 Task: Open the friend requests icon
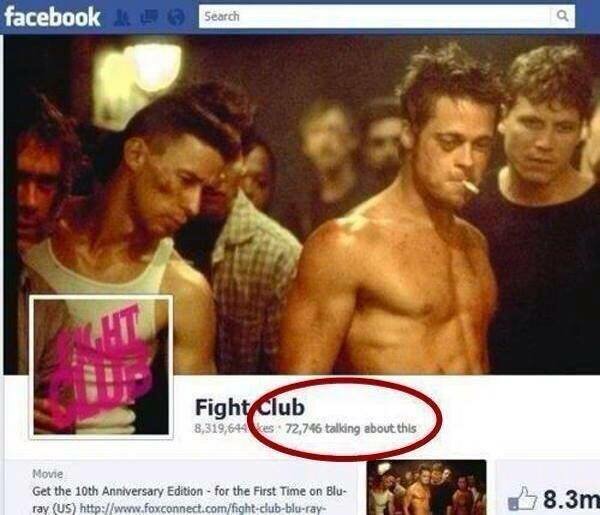[x=122, y=18]
